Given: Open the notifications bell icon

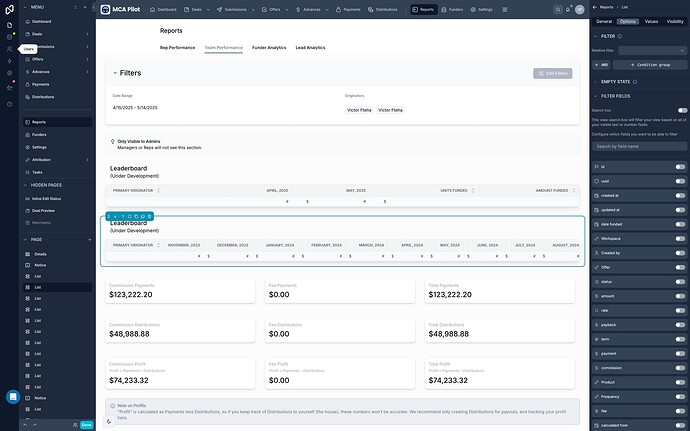Looking at the screenshot, I should (568, 9).
